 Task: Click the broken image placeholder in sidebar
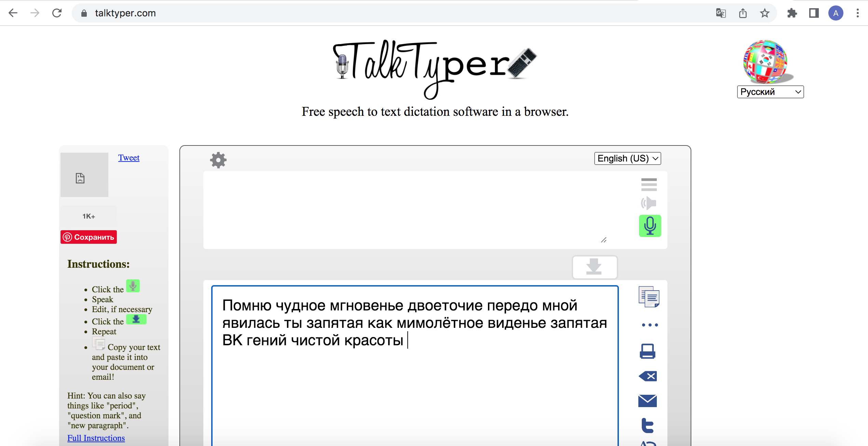coord(84,175)
